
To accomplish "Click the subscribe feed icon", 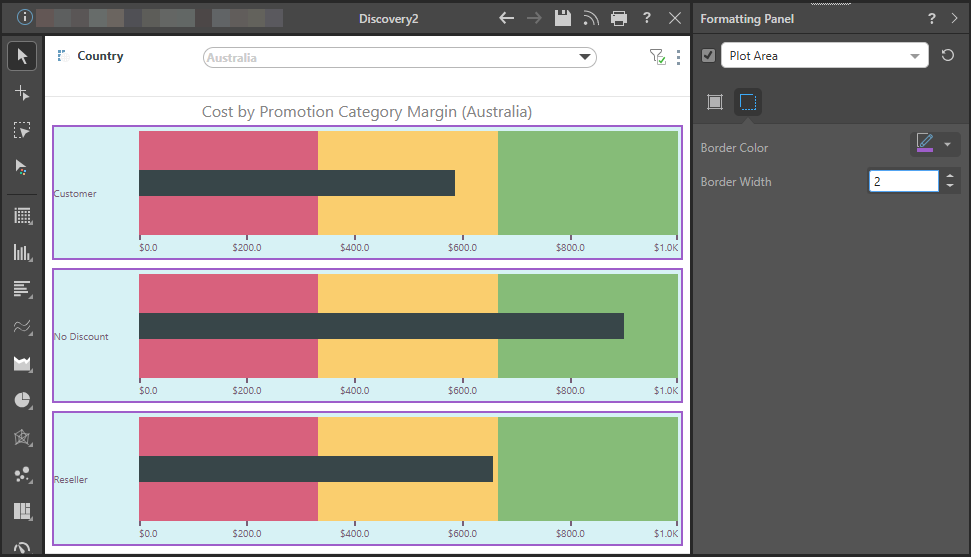I will click(591, 18).
